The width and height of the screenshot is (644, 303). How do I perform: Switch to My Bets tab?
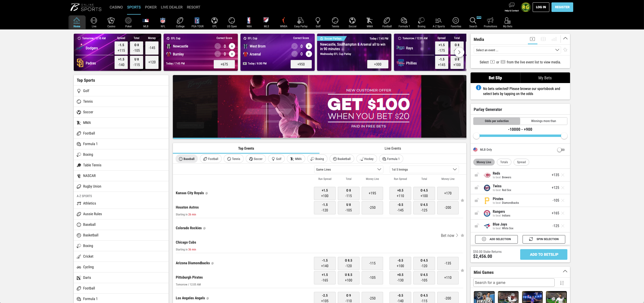point(545,78)
